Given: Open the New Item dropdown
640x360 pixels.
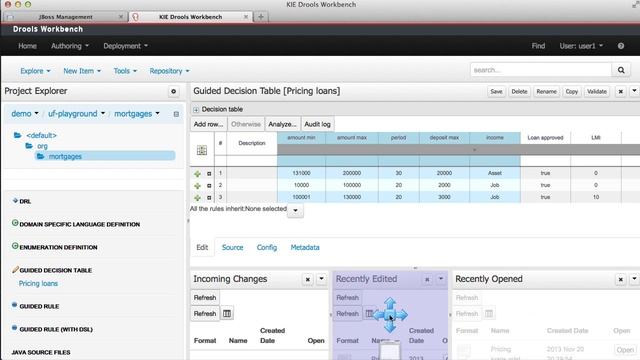Looking at the screenshot, I should [x=82, y=71].
